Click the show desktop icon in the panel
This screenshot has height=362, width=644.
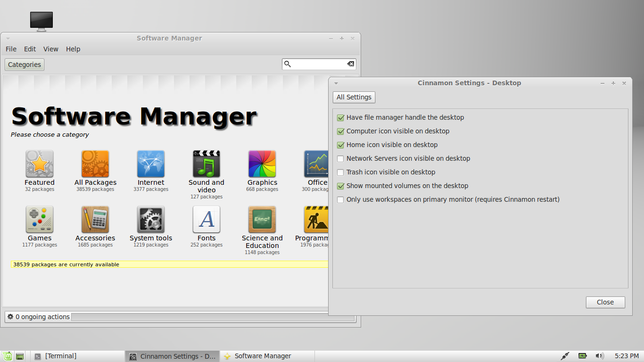pos(20,356)
